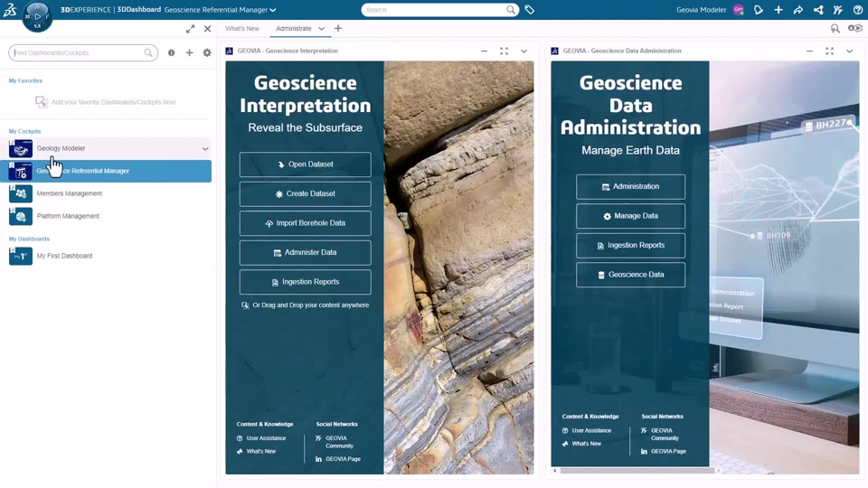This screenshot has width=868, height=488.
Task: Select the Geology Modeler cockpit
Action: point(105,148)
